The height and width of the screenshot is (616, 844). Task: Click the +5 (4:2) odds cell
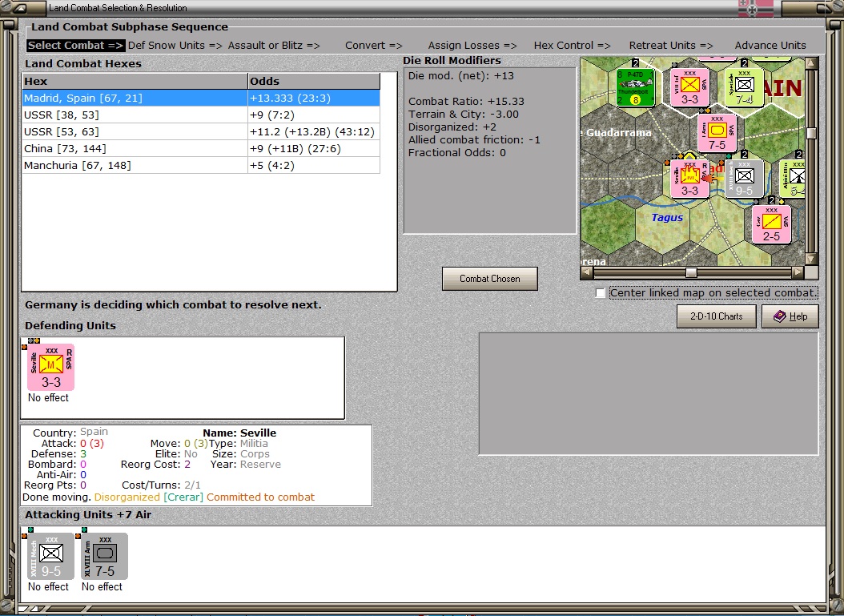tap(314, 165)
